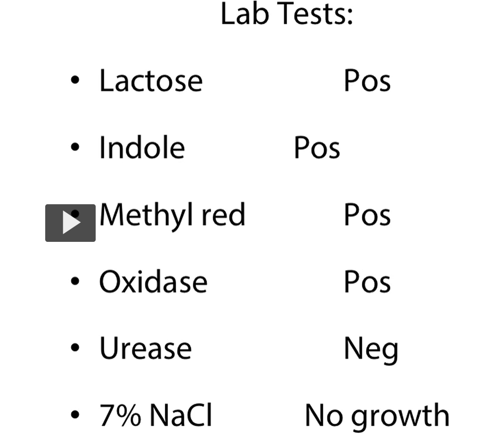Click the Pos result for Lactose

click(x=367, y=80)
